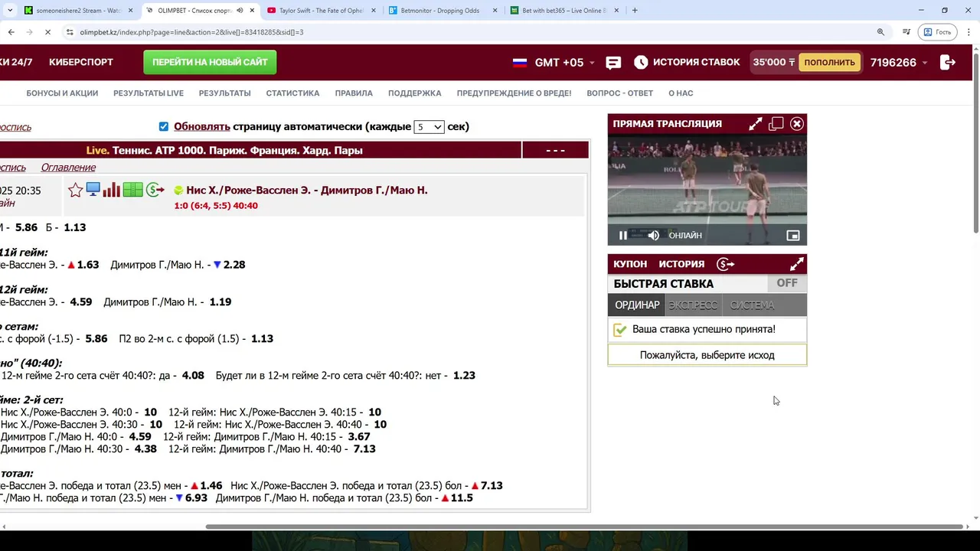
Task: Open the green court match tracker icon
Action: click(x=133, y=190)
